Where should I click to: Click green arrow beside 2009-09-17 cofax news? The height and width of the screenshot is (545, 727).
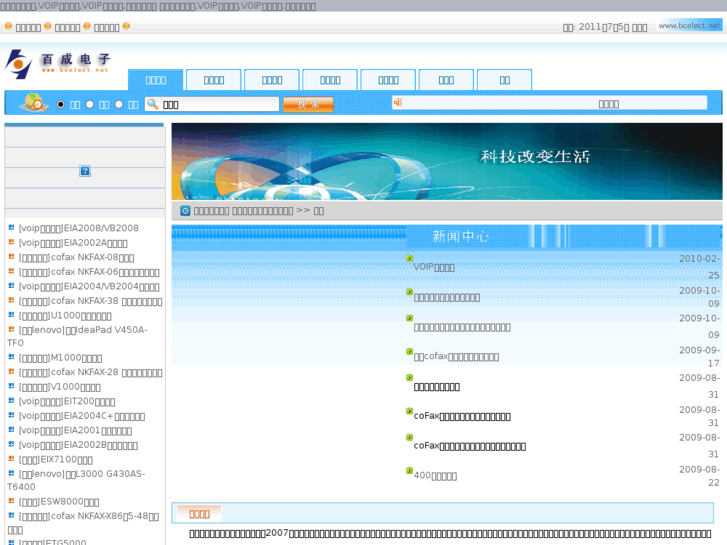coord(409,351)
